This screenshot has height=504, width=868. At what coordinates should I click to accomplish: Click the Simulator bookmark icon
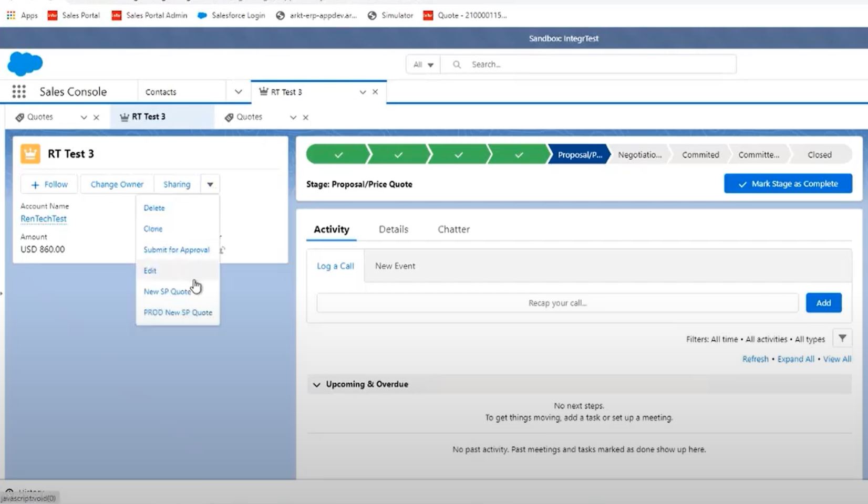click(372, 15)
